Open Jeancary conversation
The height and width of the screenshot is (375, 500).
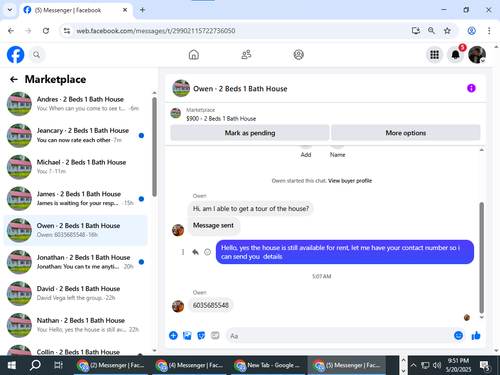click(x=75, y=135)
